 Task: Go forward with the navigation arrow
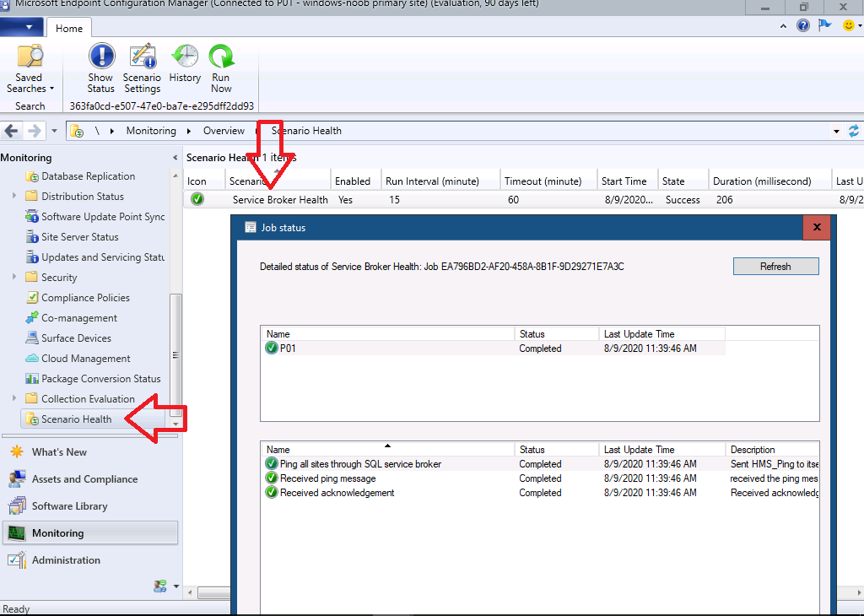[x=34, y=131]
